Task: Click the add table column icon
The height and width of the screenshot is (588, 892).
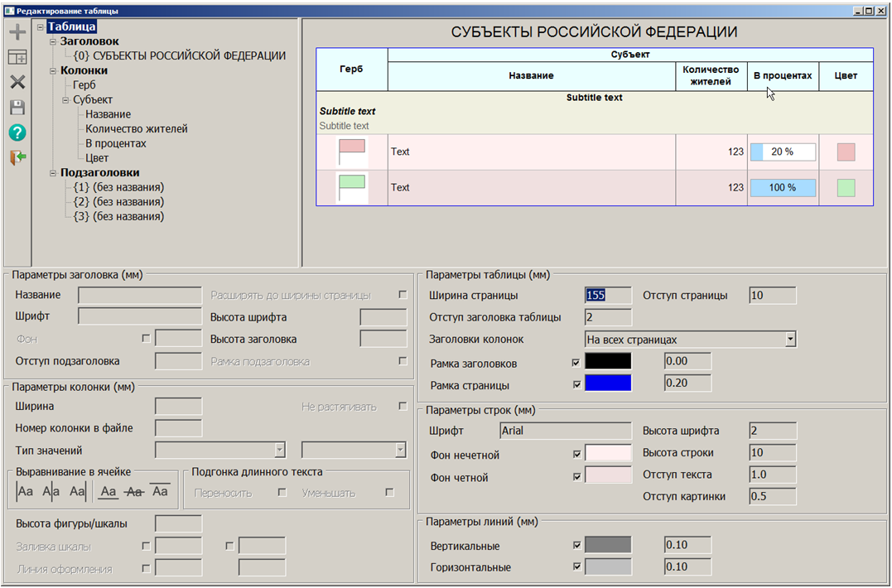Action: click(17, 57)
